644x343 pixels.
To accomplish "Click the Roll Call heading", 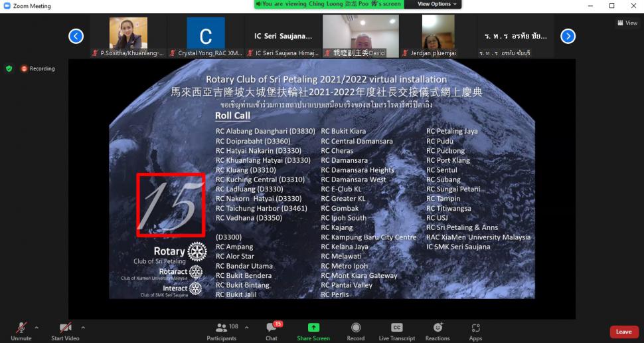I will click(x=233, y=116).
